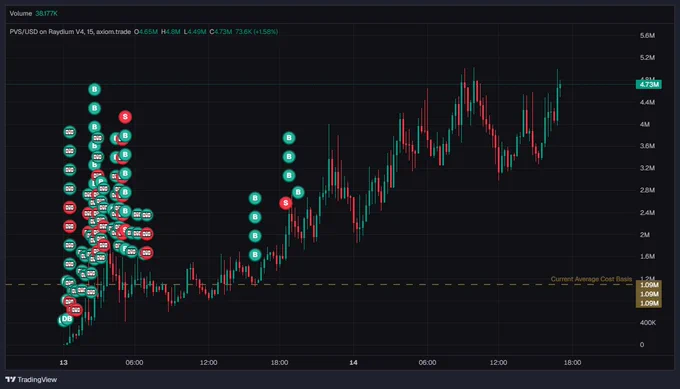Click the close value C4.73M in the legend
Viewport: 680px width, 389px height.
[221, 32]
